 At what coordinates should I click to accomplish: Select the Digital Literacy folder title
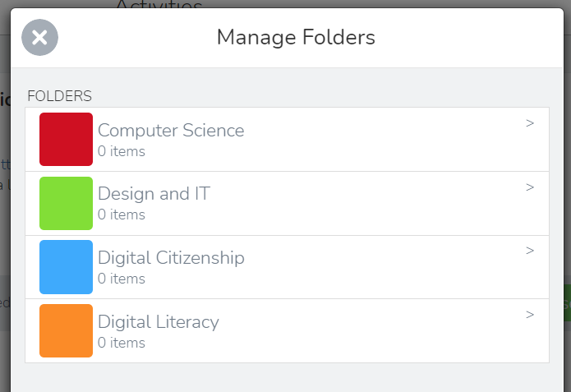point(159,322)
